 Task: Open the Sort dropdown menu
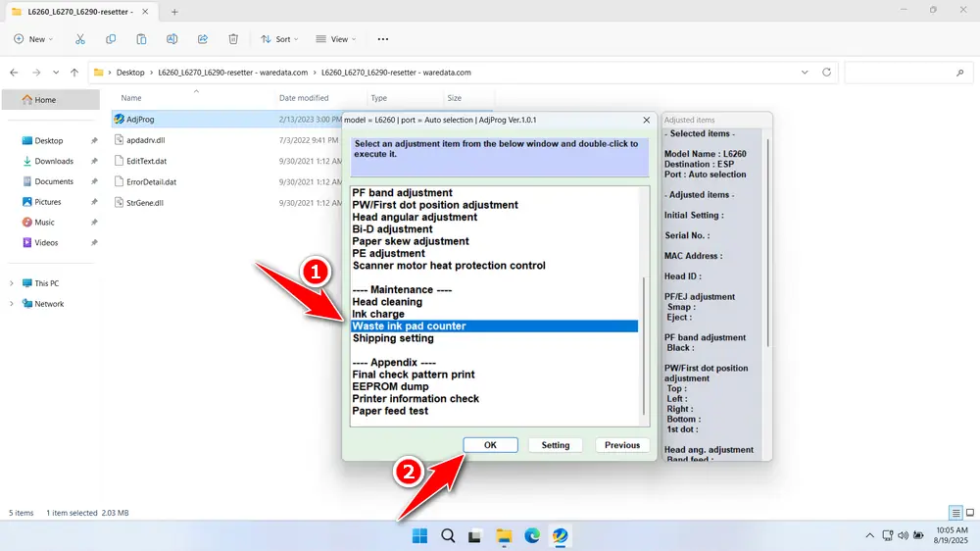pyautogui.click(x=280, y=39)
